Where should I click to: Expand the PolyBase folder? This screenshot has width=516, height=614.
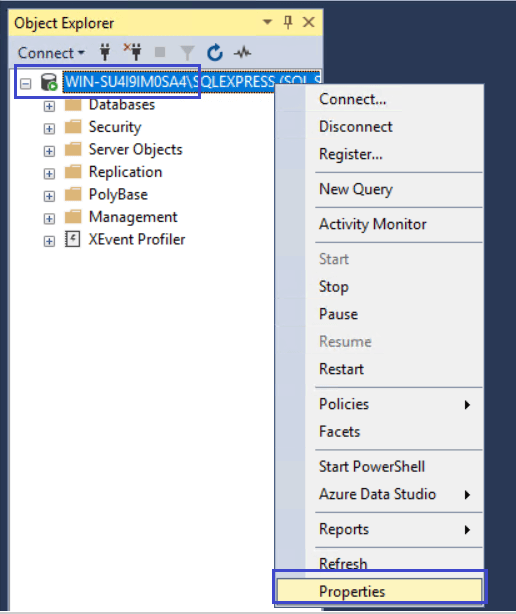point(49,196)
